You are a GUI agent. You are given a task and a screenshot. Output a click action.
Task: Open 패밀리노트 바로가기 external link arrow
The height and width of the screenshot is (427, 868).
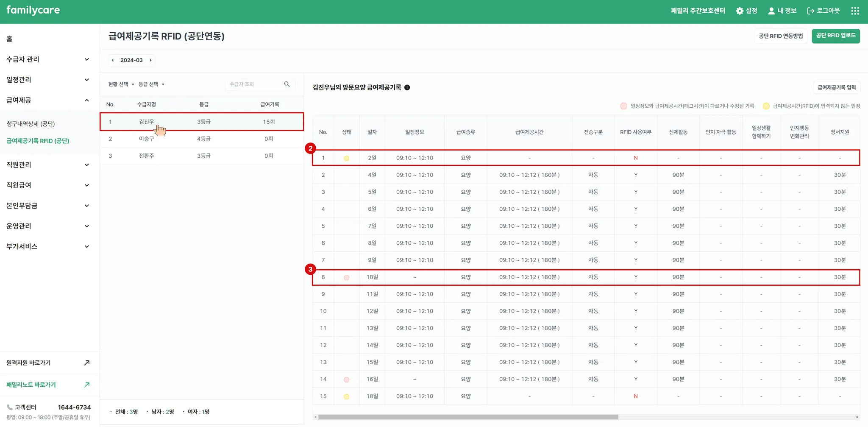click(87, 385)
